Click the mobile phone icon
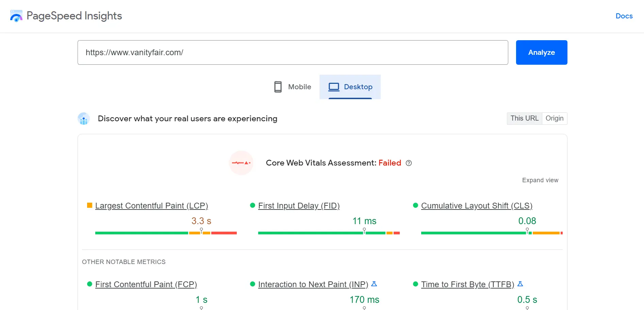 point(278,87)
